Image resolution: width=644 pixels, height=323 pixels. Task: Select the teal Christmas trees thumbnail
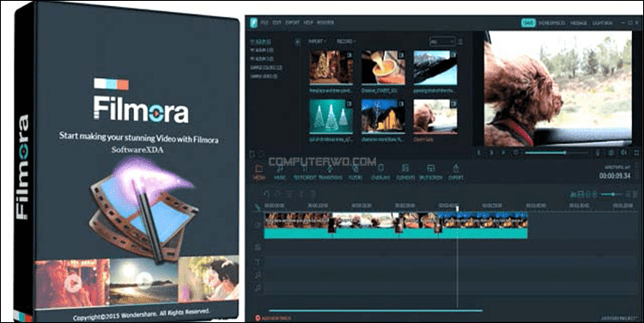click(331, 117)
